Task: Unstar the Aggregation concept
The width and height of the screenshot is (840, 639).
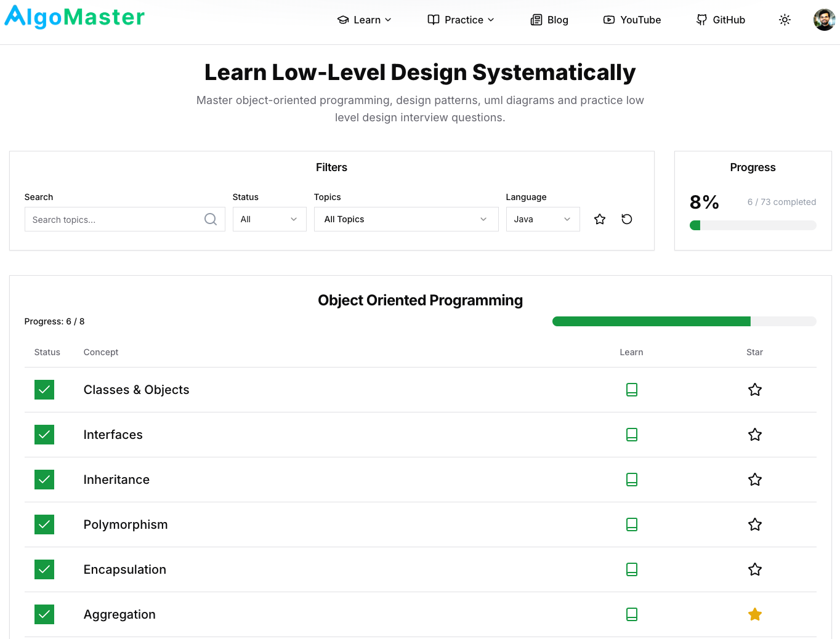Action: (754, 614)
